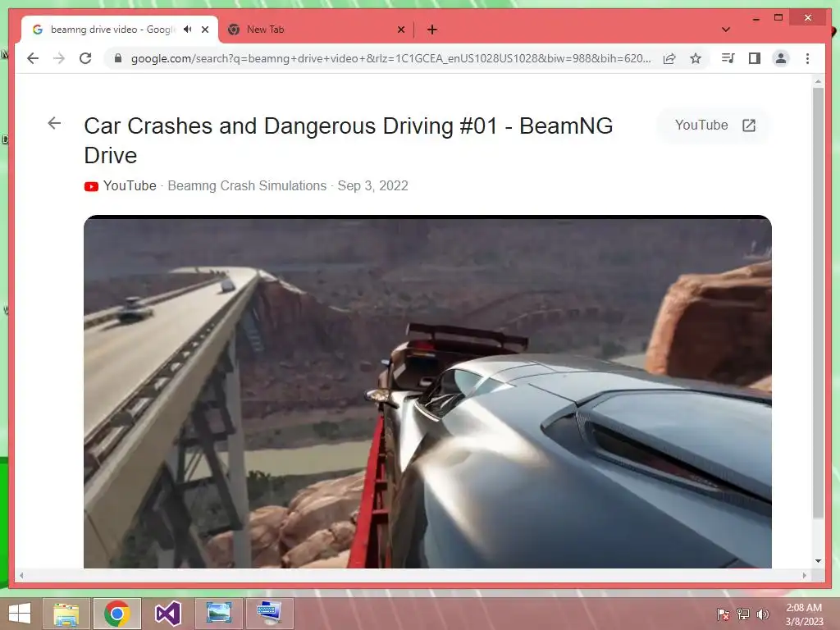Open the keyboard and monitor taskbar icon

pos(269,614)
